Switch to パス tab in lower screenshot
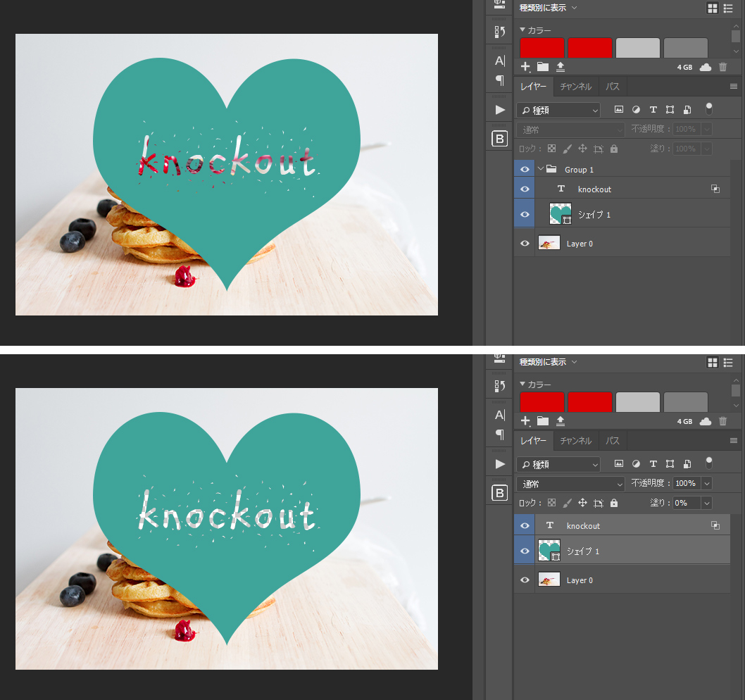The height and width of the screenshot is (700, 745). pos(613,441)
